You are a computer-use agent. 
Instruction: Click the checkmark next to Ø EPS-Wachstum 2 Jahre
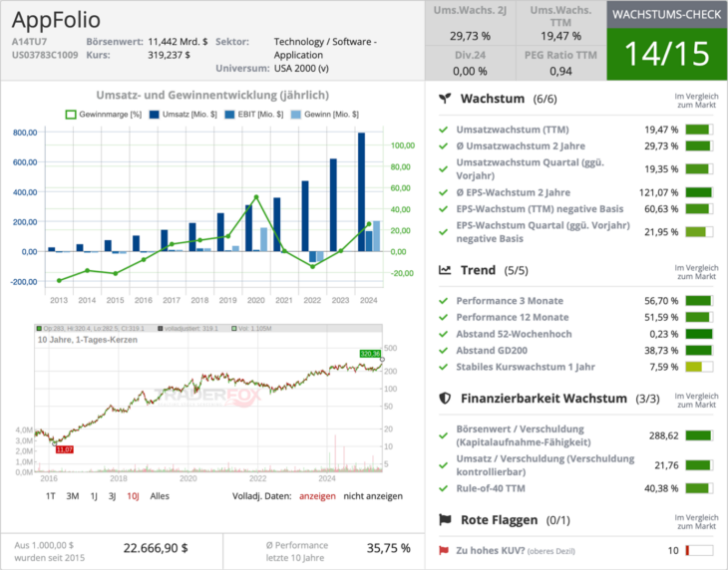point(444,192)
